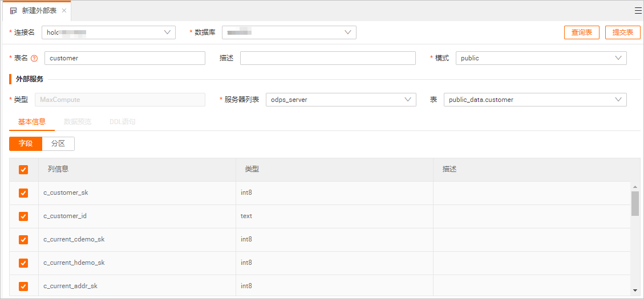Uncheck the c_current_addr_sk checkbox
The height and width of the screenshot is (299, 644).
click(23, 286)
